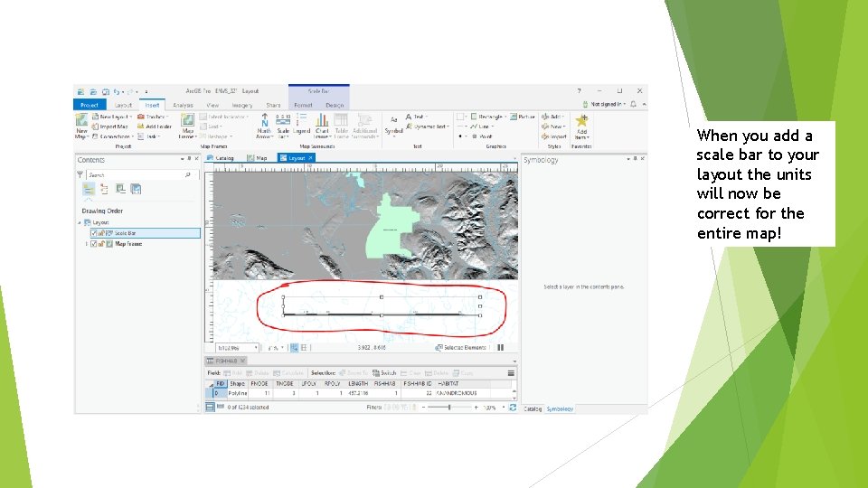Click Add Item favorites star
The image size is (868, 488).
coord(581,127)
